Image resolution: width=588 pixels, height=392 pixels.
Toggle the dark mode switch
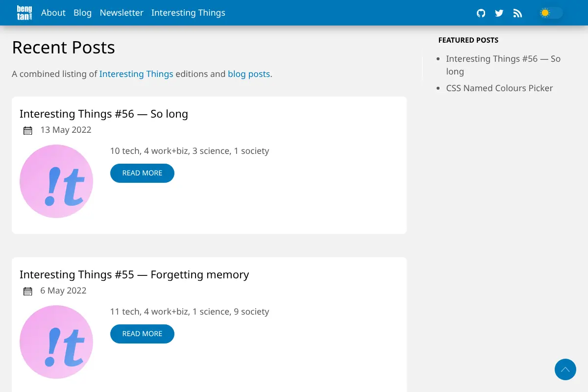point(551,13)
